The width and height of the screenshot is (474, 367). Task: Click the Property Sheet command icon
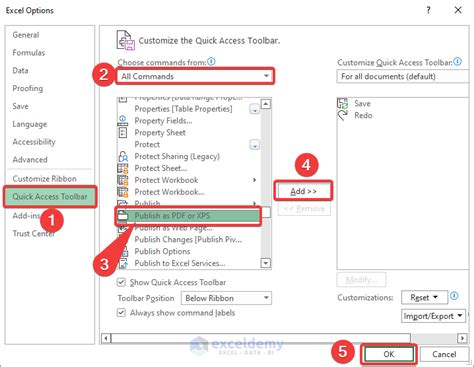click(123, 132)
